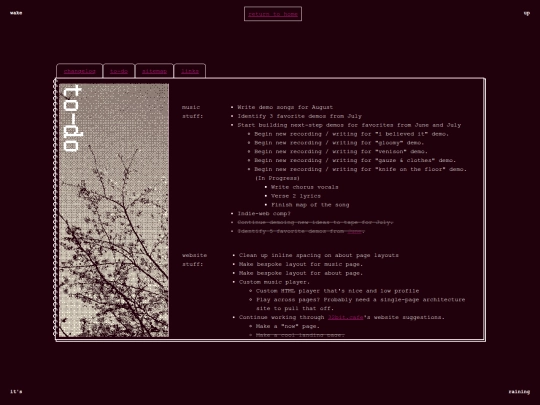Click 'Identify 3 favorite demos from July'
The height and width of the screenshot is (405, 540).
[x=300, y=116]
